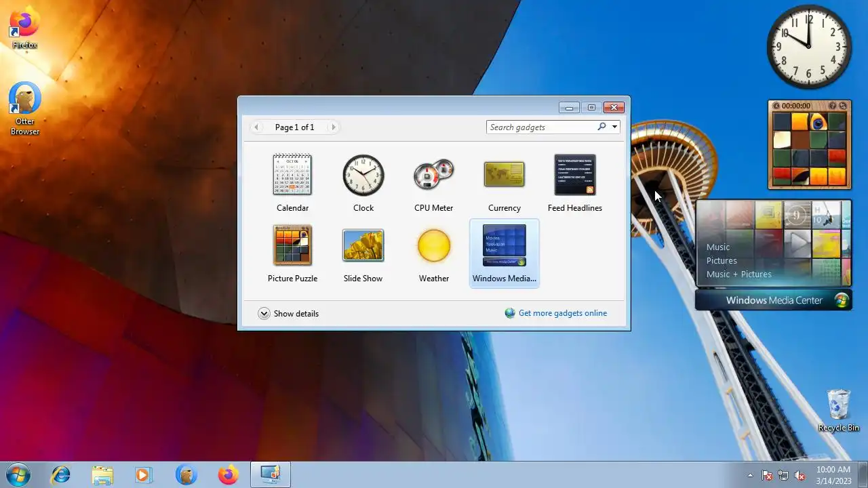Go to next gadget page arrow
This screenshot has width=868, height=488.
(333, 127)
